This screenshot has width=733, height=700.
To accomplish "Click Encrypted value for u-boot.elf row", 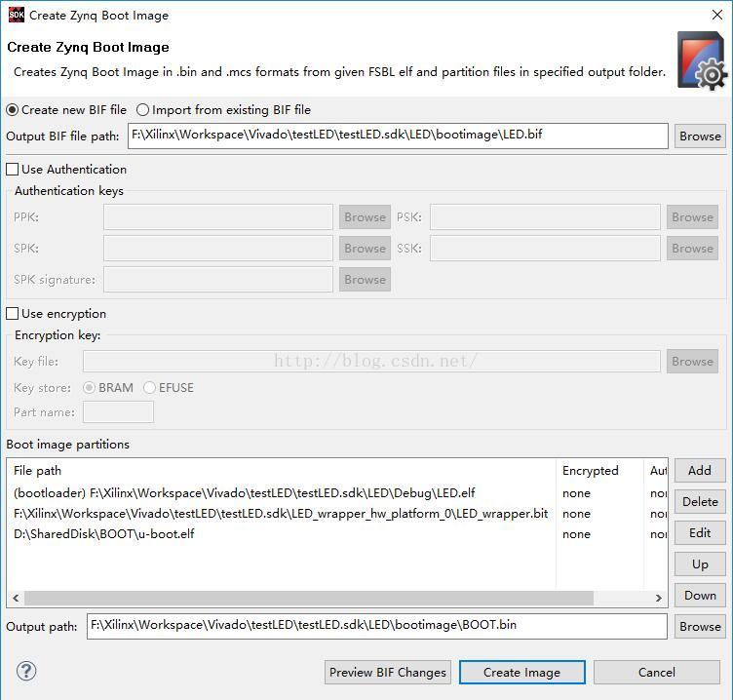I will coord(576,534).
